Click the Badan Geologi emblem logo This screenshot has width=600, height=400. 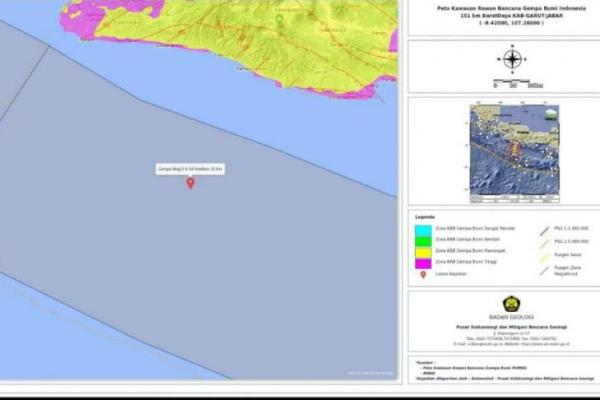click(x=511, y=304)
